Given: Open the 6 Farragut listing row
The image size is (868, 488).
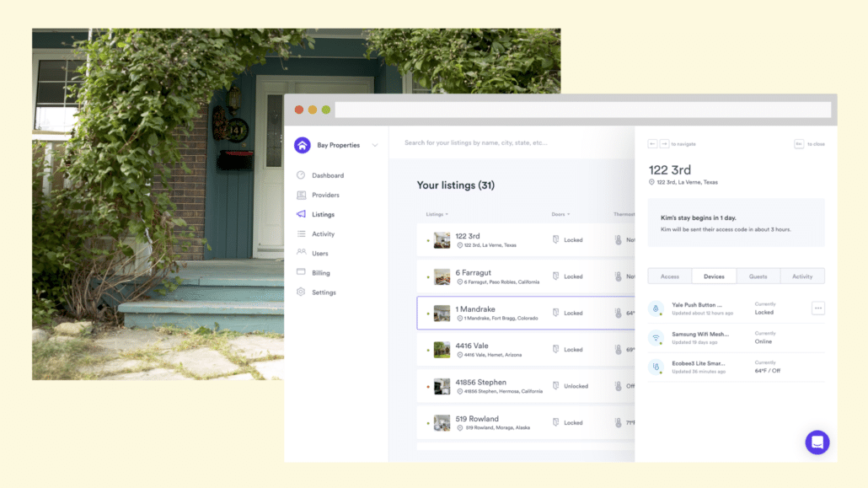Looking at the screenshot, I should pos(526,276).
